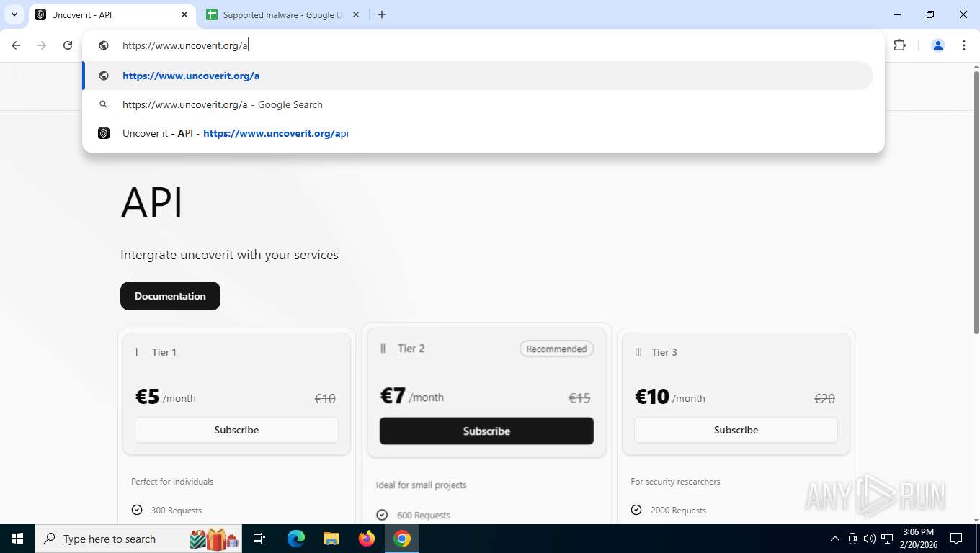This screenshot has width=980, height=553.
Task: Open Task View from the taskbar
Action: tap(259, 539)
